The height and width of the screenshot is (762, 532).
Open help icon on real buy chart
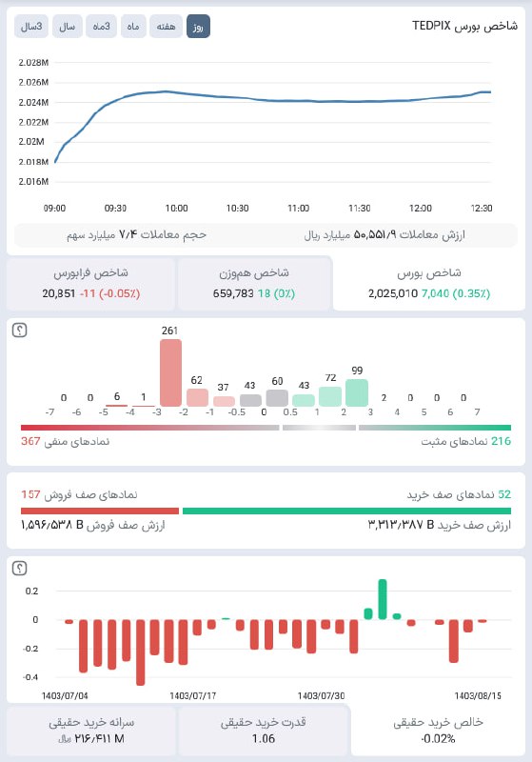pos(19,568)
